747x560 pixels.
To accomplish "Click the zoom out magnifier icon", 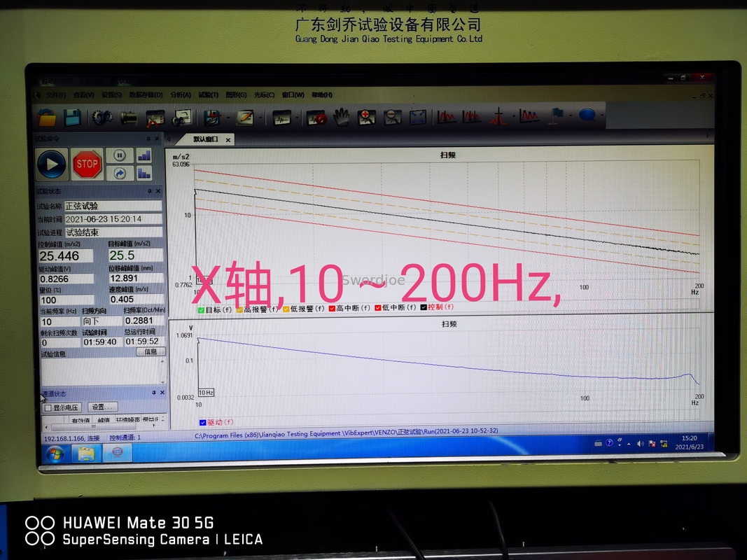I will pos(392,117).
